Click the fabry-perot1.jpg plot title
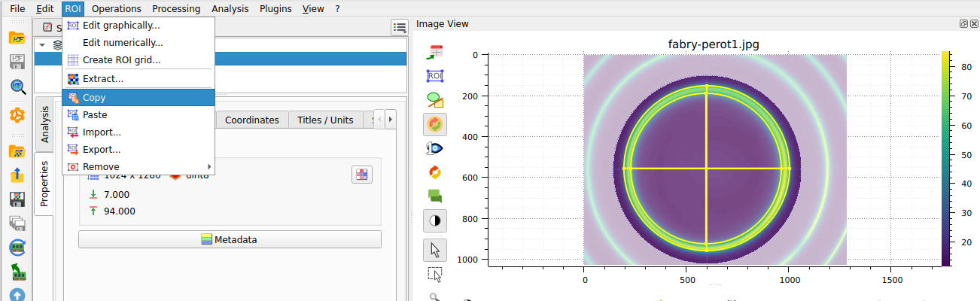This screenshot has width=980, height=301. 714,44
